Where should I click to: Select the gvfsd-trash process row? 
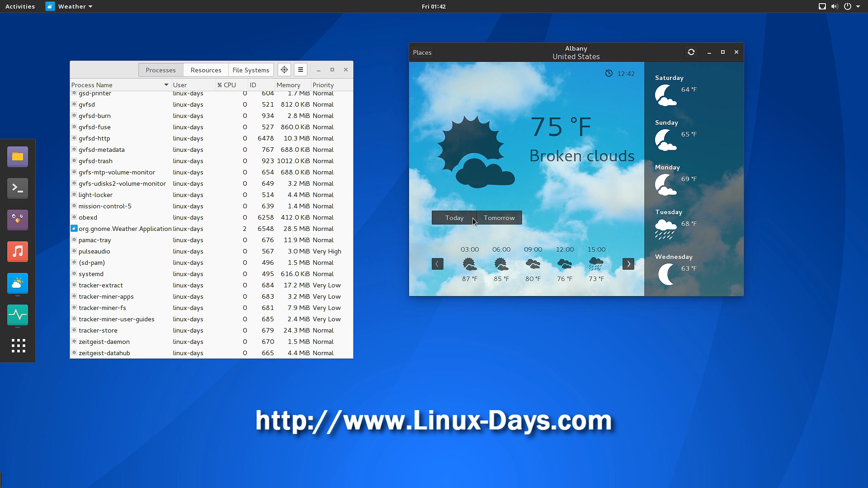coord(211,161)
